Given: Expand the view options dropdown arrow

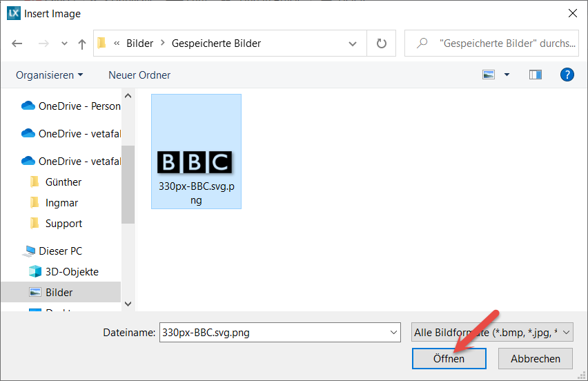Looking at the screenshot, I should click(507, 75).
